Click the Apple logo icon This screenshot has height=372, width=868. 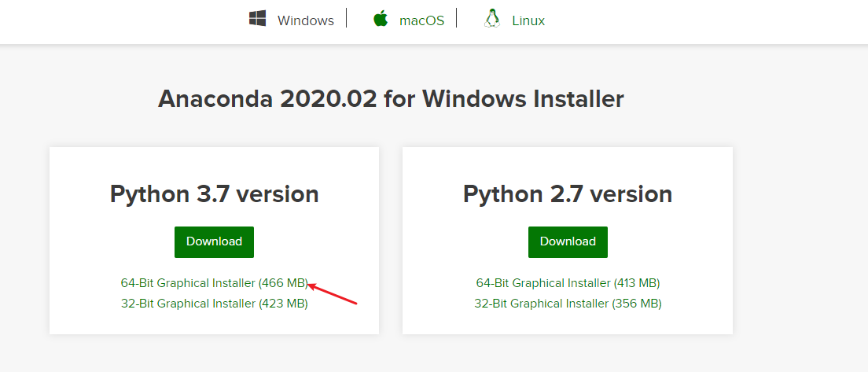381,19
